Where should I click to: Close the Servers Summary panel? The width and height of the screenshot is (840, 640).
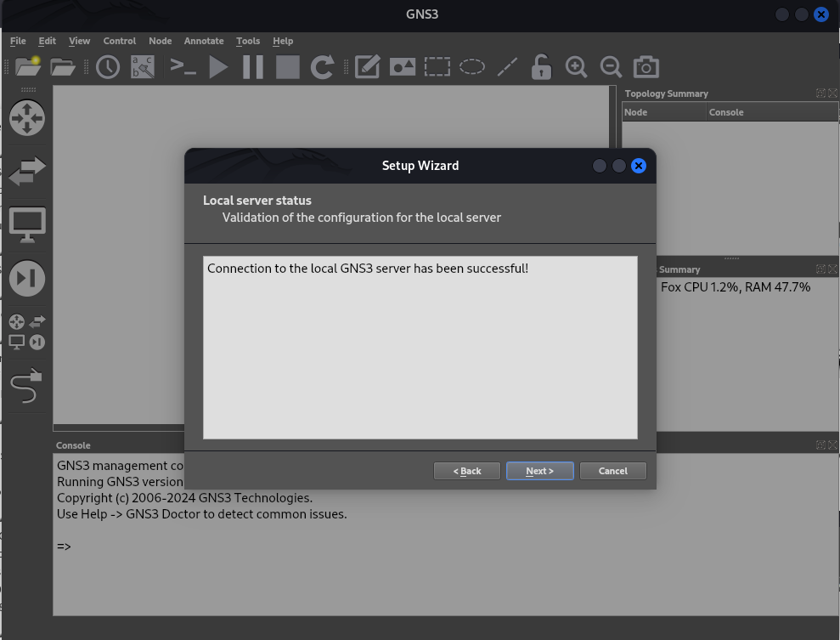832,269
